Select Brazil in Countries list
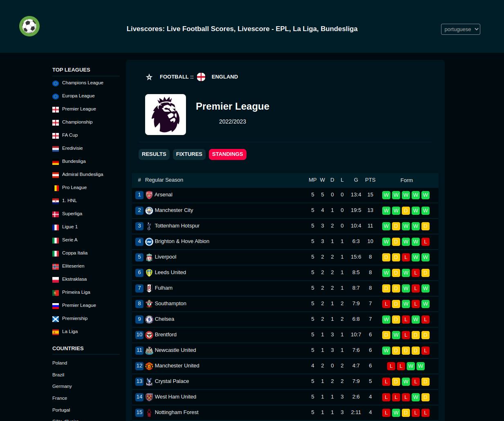This screenshot has height=421, width=504. tap(58, 375)
